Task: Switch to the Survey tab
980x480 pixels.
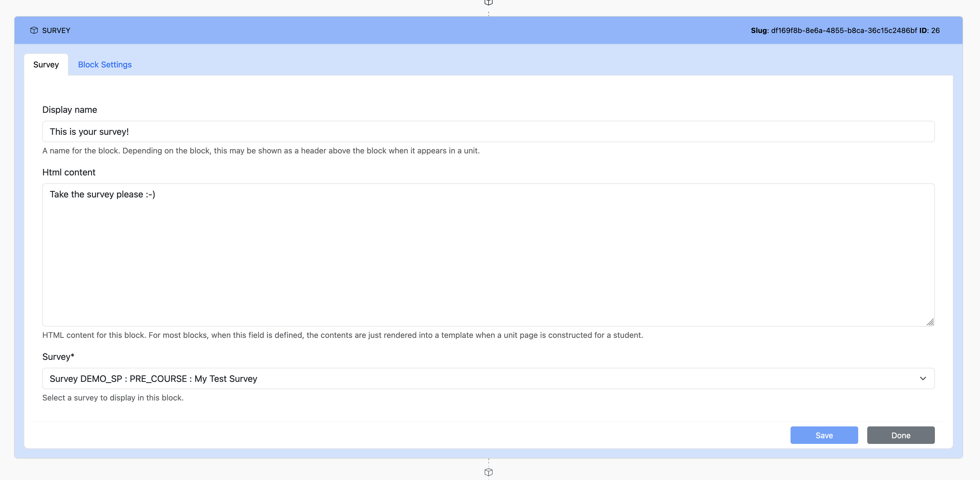Action: [46, 65]
